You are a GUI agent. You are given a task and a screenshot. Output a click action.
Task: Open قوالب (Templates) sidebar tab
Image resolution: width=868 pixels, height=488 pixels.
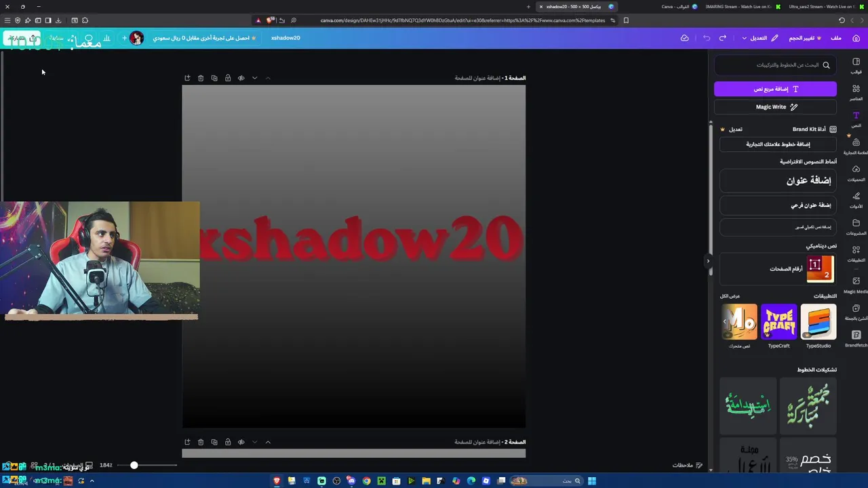[856, 65]
